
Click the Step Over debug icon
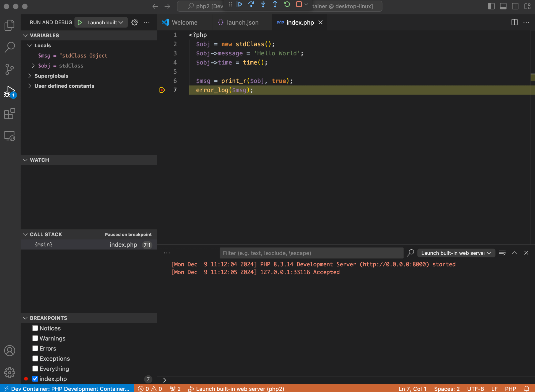pyautogui.click(x=251, y=4)
